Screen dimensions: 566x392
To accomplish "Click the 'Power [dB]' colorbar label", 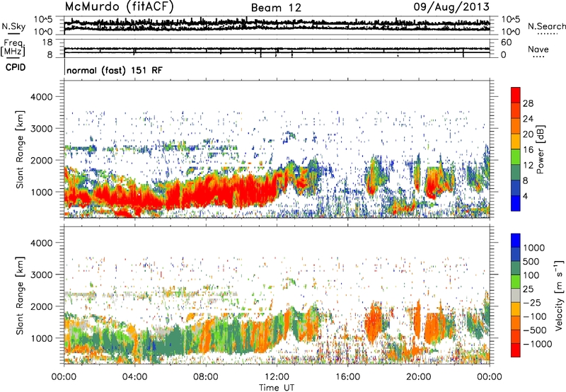I will [x=540, y=149].
